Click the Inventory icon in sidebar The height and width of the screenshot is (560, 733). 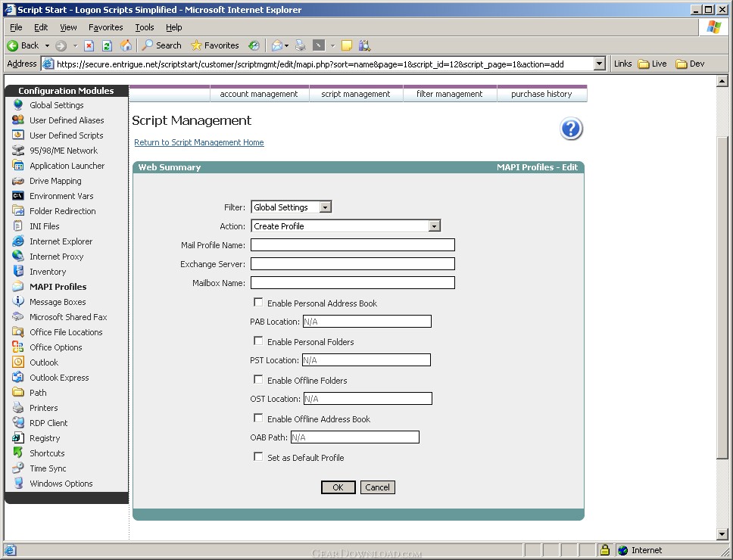[17, 272]
